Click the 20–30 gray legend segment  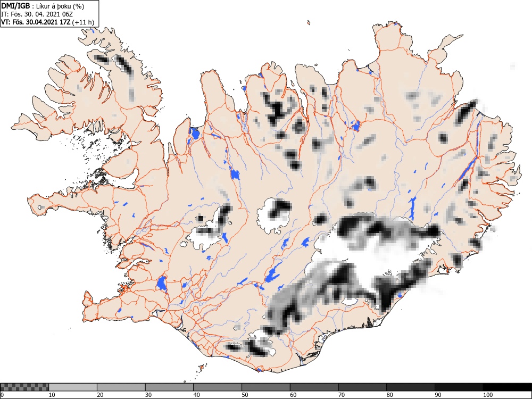pos(121,387)
